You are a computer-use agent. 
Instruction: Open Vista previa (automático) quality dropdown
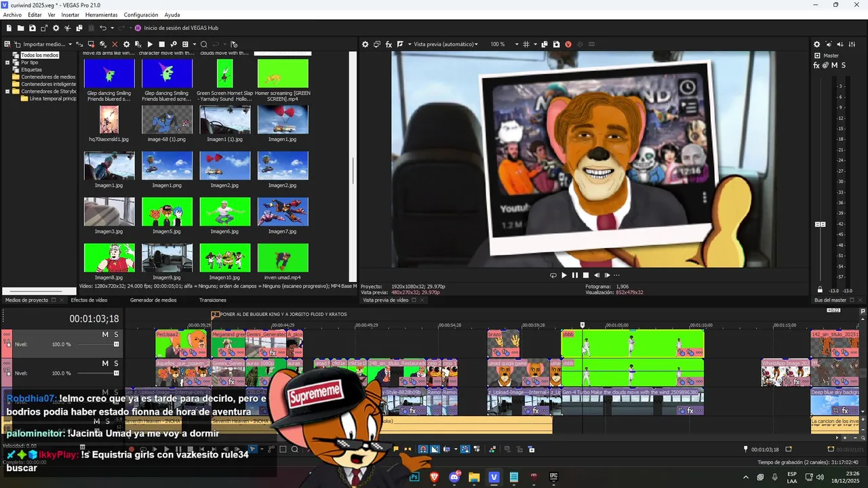(445, 44)
